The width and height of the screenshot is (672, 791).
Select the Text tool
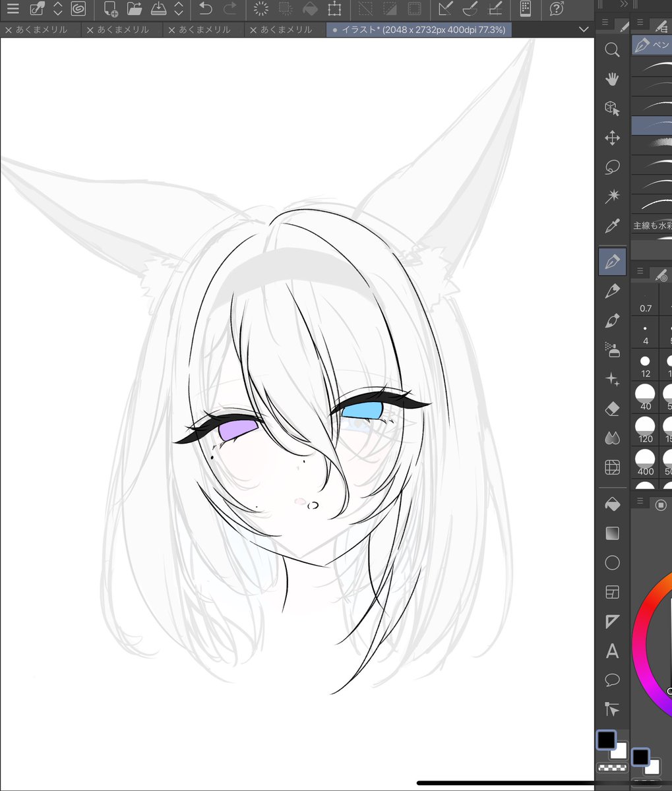(612, 651)
